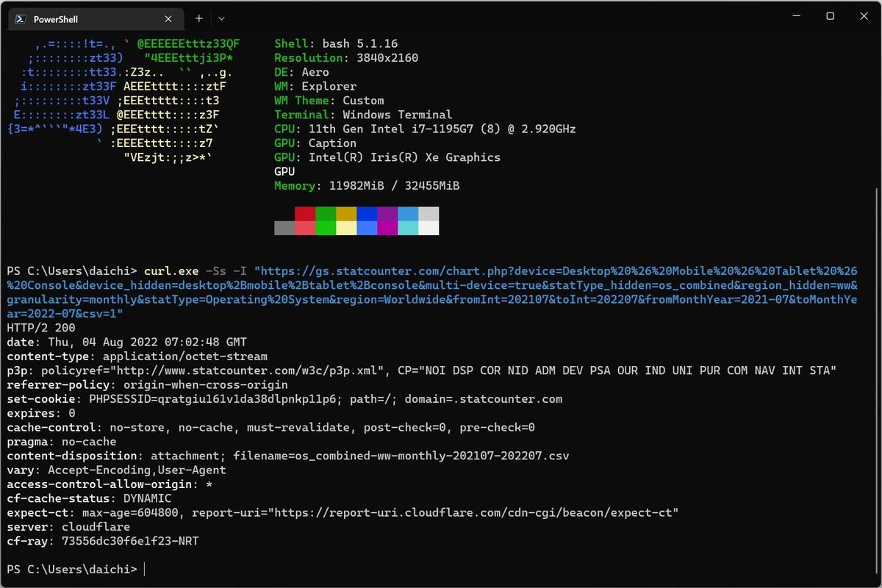Image resolution: width=882 pixels, height=588 pixels.
Task: Click the 'referrer-policy: origin-when-cross-origin' header
Action: point(147,384)
